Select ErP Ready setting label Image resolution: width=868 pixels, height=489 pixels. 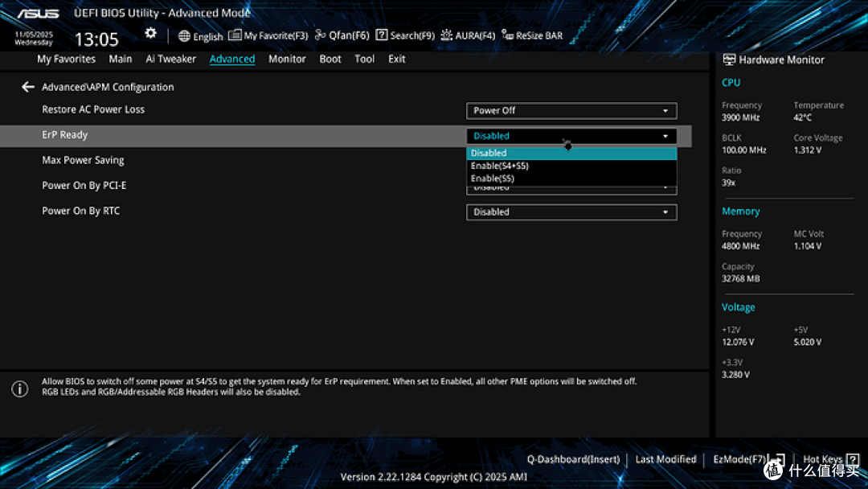(65, 134)
